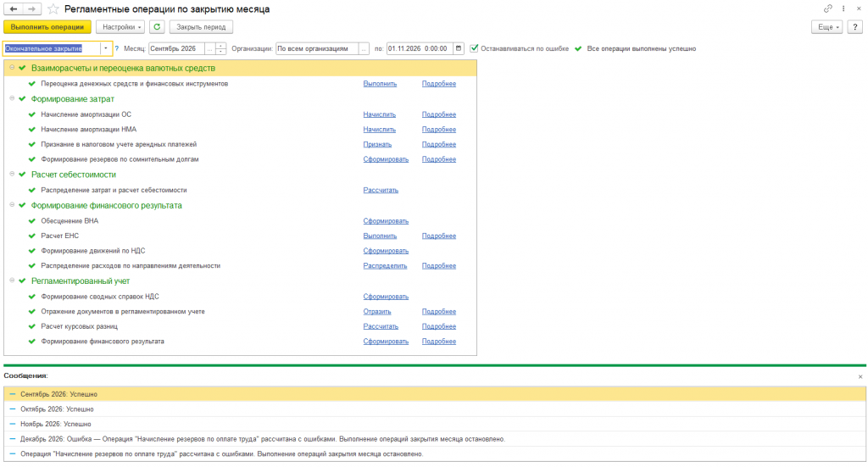
Task: Open the closing type dropdown arrow
Action: [106, 48]
